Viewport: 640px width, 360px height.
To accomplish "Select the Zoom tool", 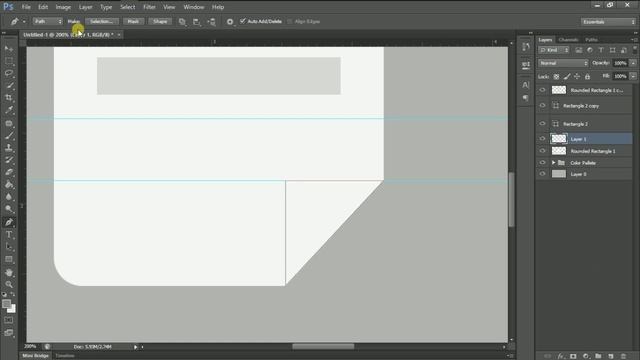I will (9, 284).
